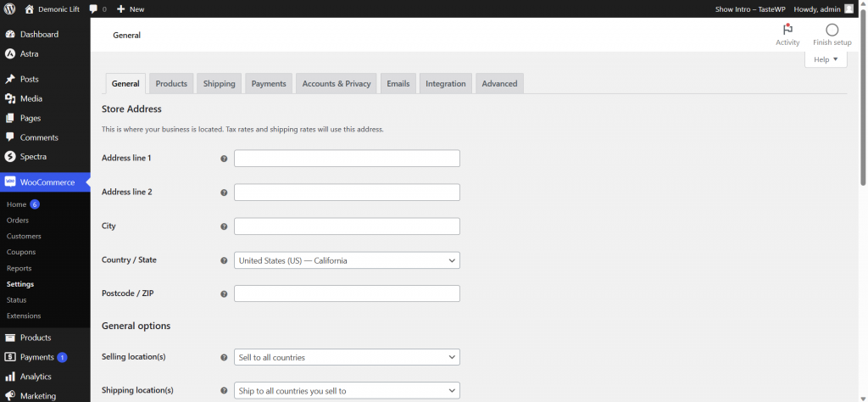The height and width of the screenshot is (402, 868).
Task: Open the Advanced settings tab
Action: coord(499,84)
